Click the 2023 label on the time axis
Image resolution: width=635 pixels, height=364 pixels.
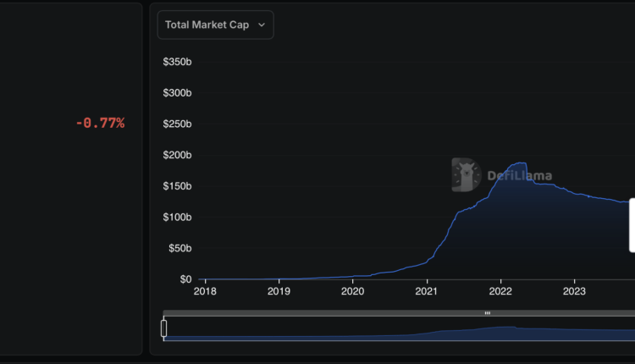(574, 292)
